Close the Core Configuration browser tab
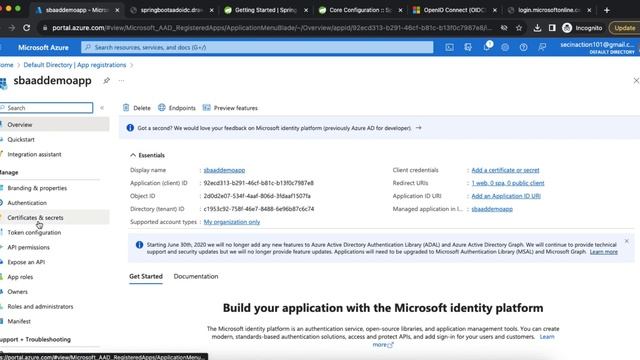The image size is (640, 360). click(400, 10)
